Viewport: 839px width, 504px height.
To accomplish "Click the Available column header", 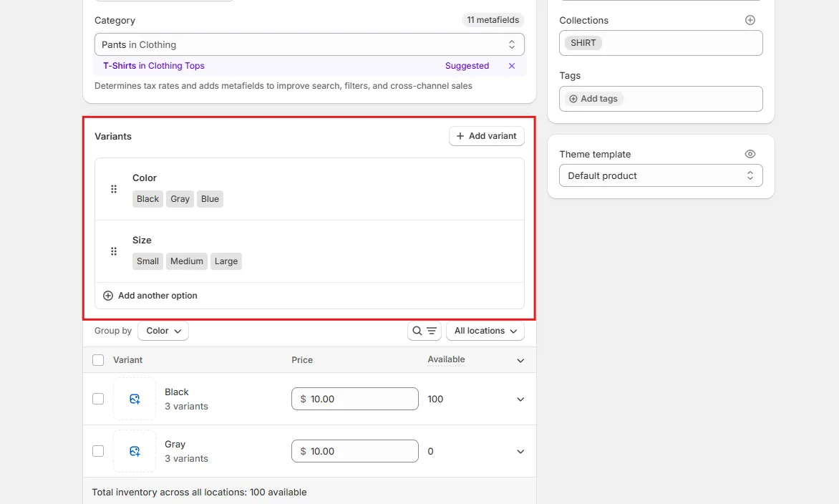I will click(x=446, y=359).
